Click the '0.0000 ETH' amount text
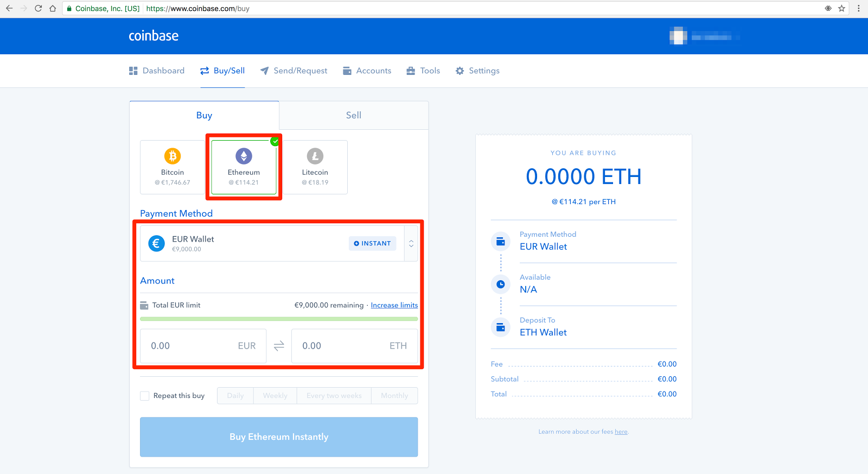The width and height of the screenshot is (868, 474). point(584,176)
